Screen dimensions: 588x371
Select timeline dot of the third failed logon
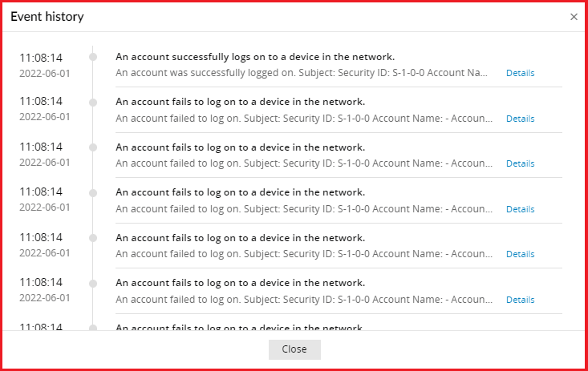click(94, 192)
